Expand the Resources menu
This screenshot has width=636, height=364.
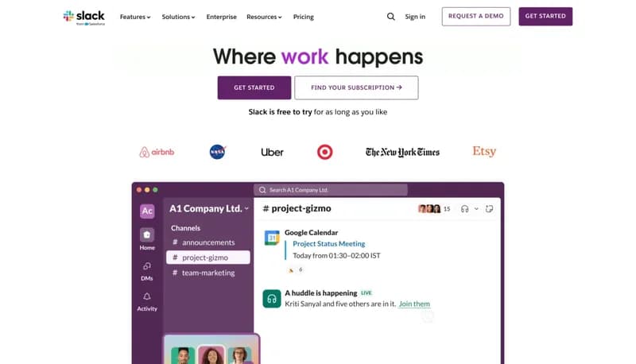click(x=264, y=17)
